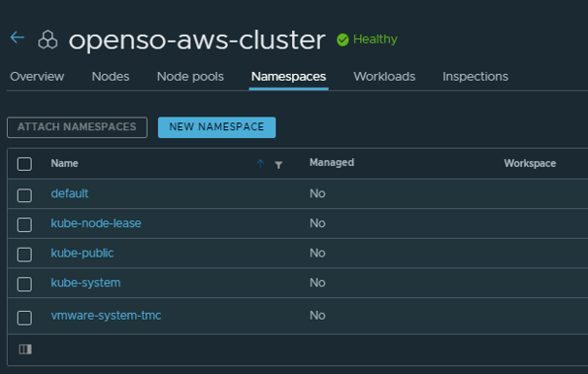Sort namespaces using the Name arrow

260,163
